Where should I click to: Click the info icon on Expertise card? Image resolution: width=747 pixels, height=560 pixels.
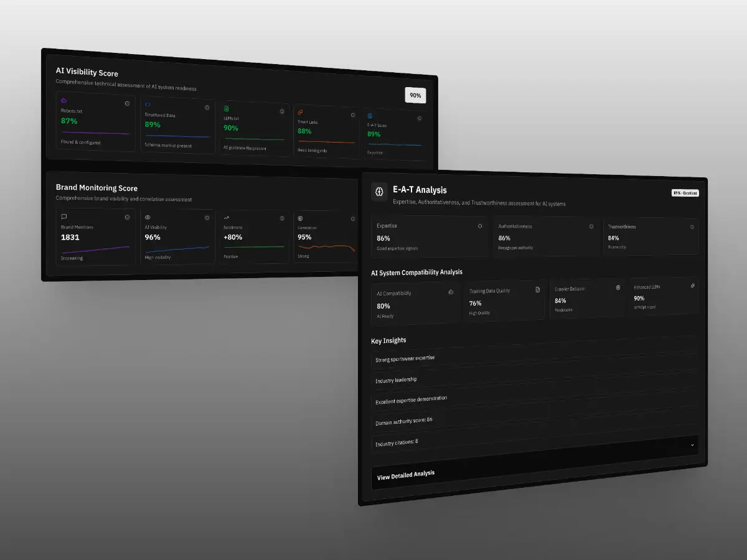480,226
